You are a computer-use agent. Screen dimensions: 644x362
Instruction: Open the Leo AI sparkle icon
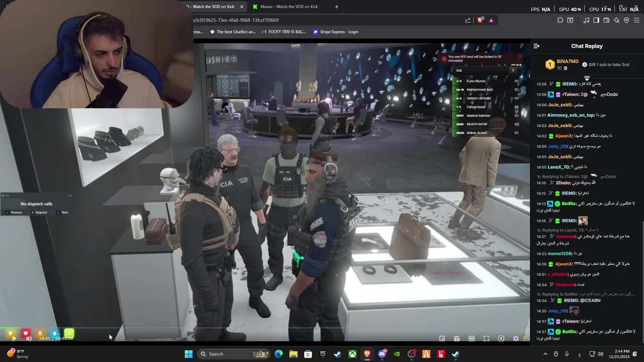pyautogui.click(x=616, y=20)
